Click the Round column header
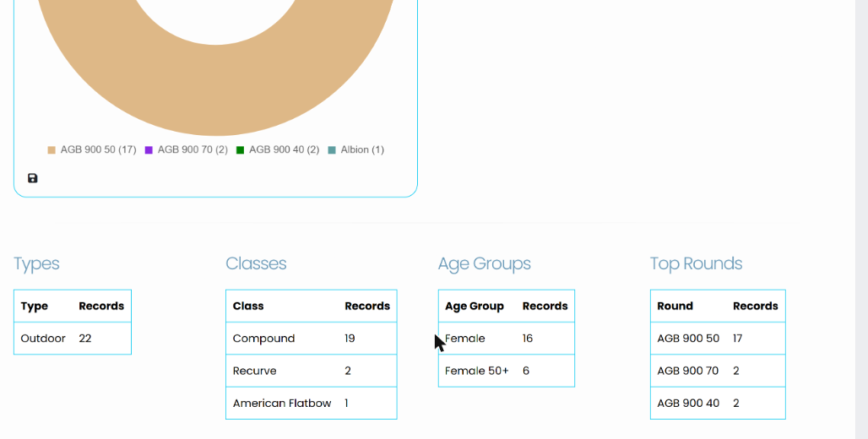Image resolution: width=868 pixels, height=439 pixels. 675,306
